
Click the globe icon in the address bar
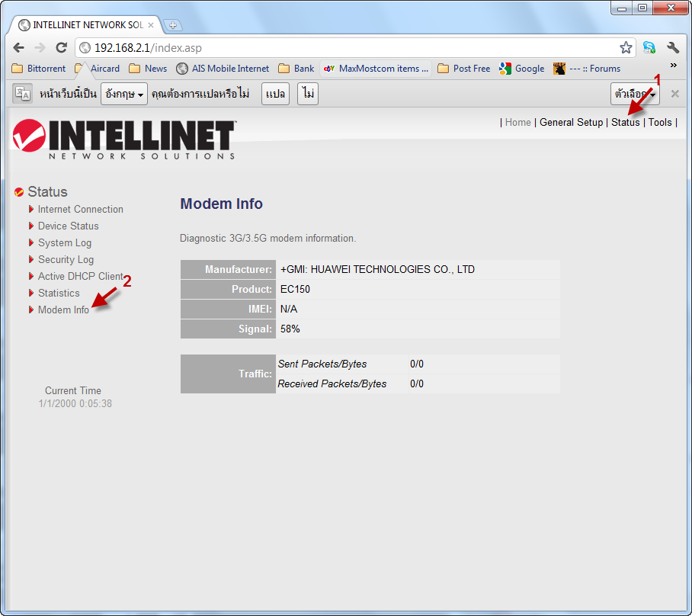[x=85, y=48]
